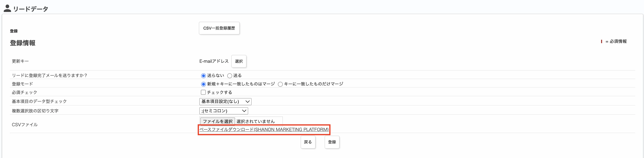The image size is (644, 158).
Task: Click the 登録情報 section heading
Action: pos(23,43)
